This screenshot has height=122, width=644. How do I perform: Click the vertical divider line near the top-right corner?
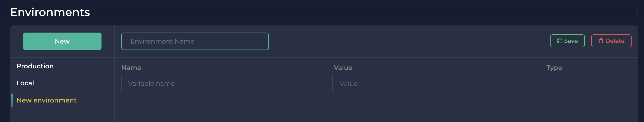[x=638, y=12]
